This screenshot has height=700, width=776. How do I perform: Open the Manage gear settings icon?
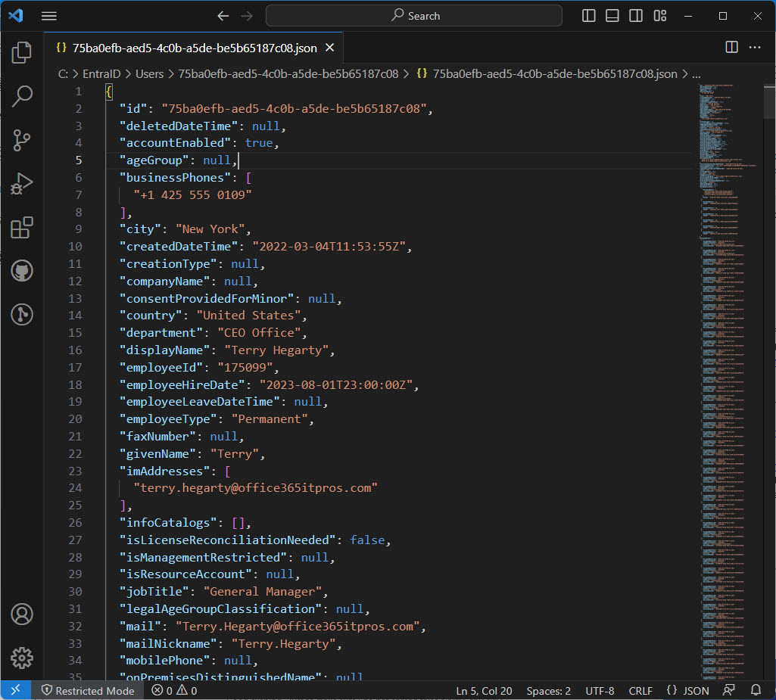[22, 658]
